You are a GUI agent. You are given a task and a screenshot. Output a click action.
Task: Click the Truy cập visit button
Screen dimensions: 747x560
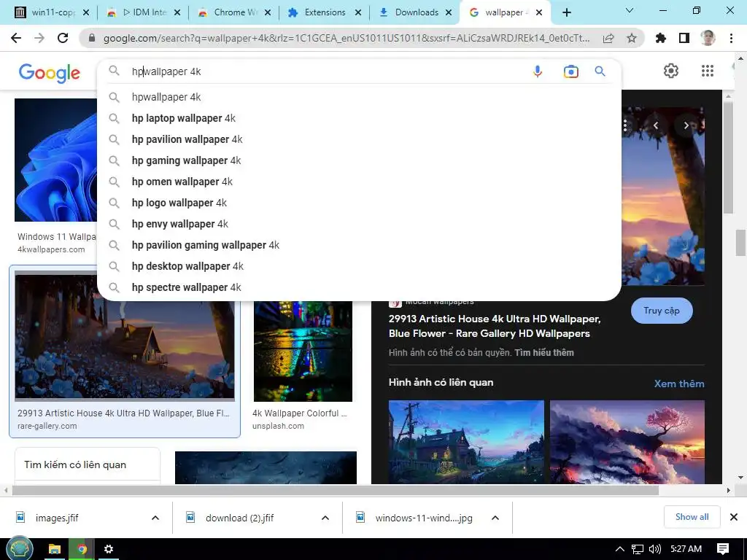click(x=661, y=311)
